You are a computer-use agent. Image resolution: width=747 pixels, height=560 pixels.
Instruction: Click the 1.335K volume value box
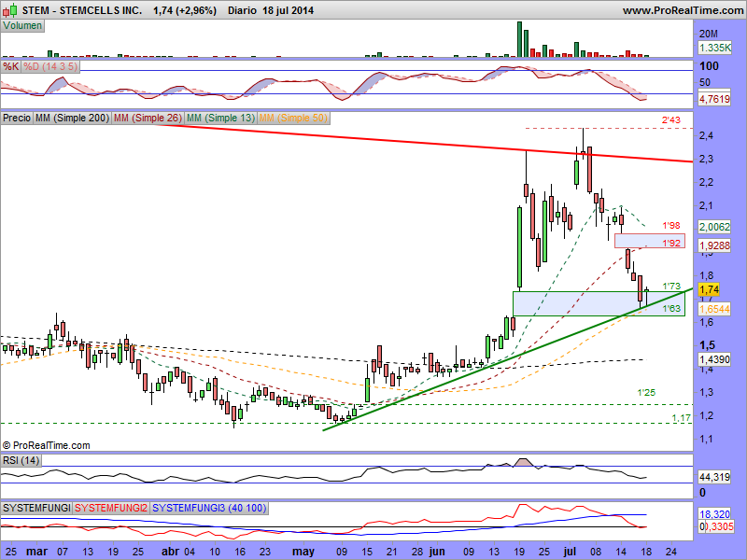(x=714, y=48)
